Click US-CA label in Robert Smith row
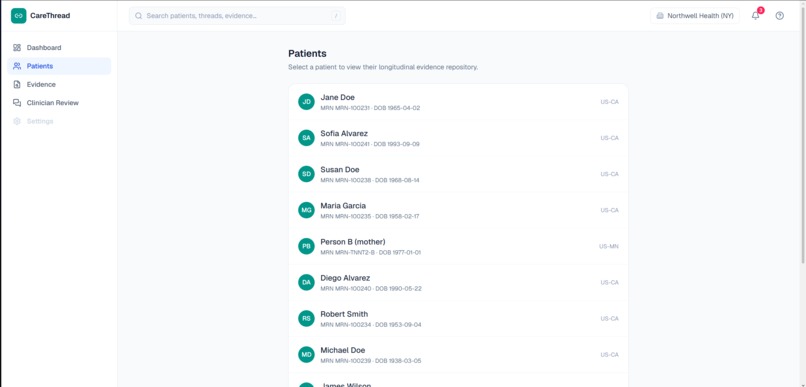Screen dimensions: 806x387 [610, 319]
